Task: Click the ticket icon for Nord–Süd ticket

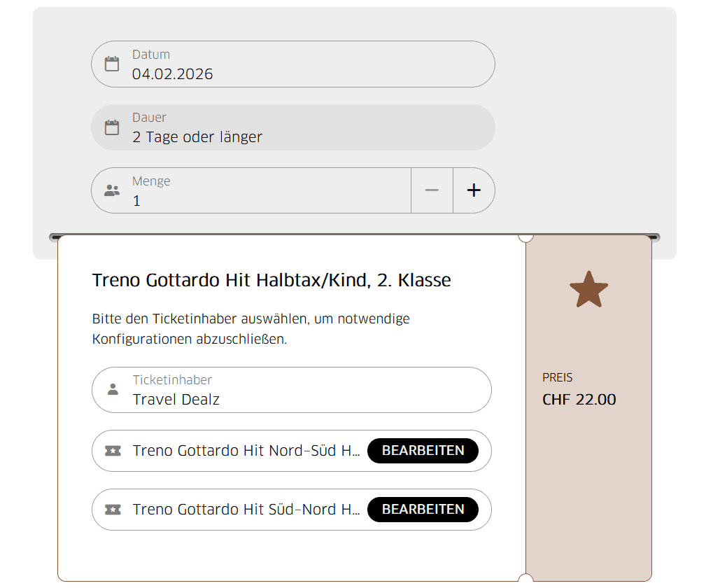Action: tap(113, 451)
